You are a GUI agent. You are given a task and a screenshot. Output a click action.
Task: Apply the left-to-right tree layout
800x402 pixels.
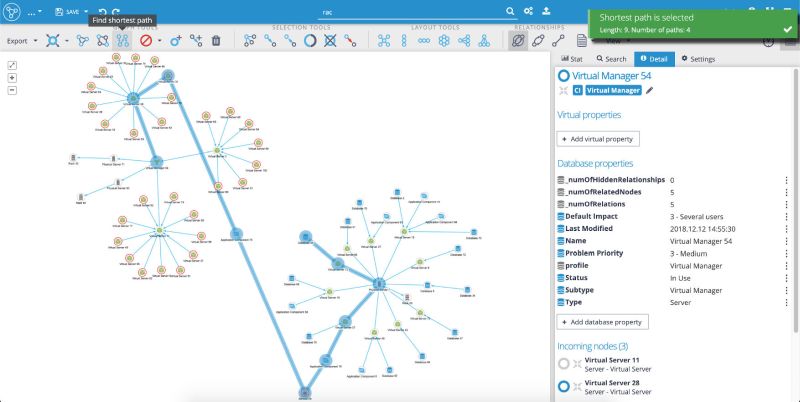pyautogui.click(x=464, y=41)
